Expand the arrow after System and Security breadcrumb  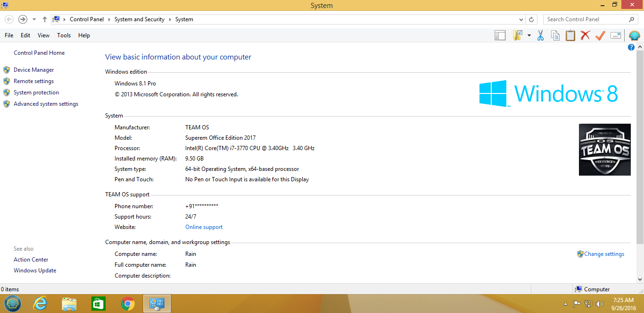[x=170, y=19]
